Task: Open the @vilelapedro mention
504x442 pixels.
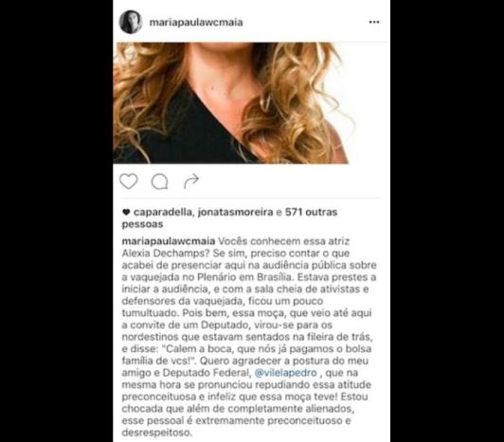Action: point(286,373)
